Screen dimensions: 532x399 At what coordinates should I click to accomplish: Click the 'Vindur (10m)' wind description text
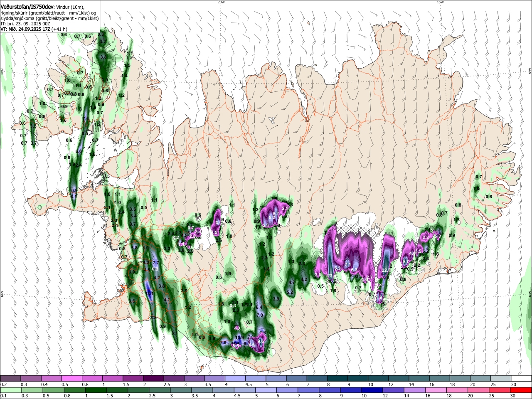click(x=70, y=7)
